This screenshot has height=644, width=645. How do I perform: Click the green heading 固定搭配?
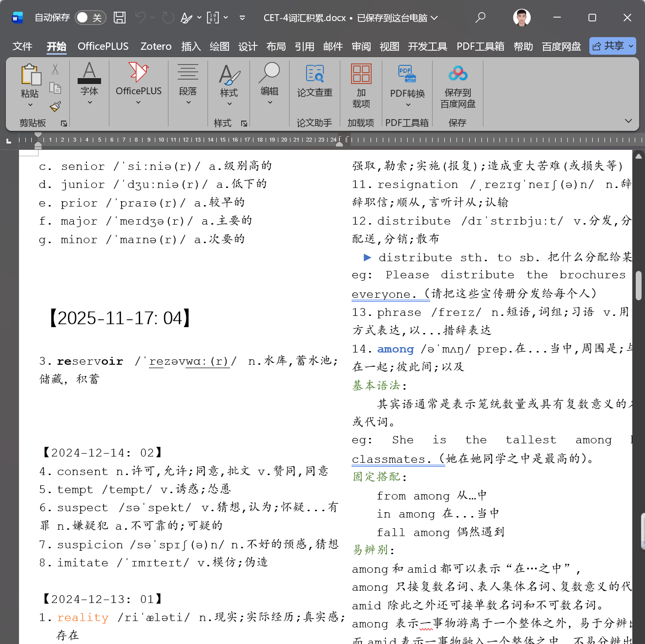376,477
